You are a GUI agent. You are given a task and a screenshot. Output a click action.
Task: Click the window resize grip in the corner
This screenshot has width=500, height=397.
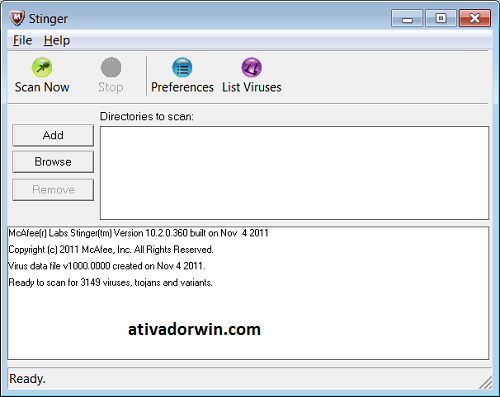pos(485,382)
